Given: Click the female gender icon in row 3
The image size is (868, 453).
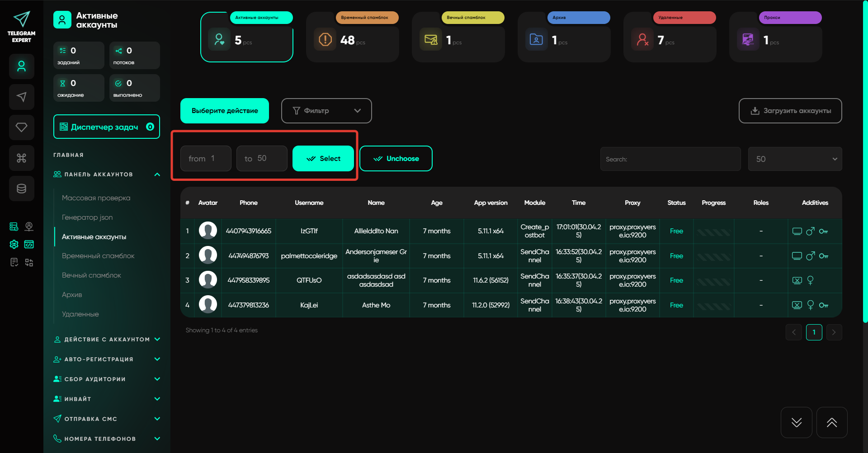Looking at the screenshot, I should (x=810, y=280).
